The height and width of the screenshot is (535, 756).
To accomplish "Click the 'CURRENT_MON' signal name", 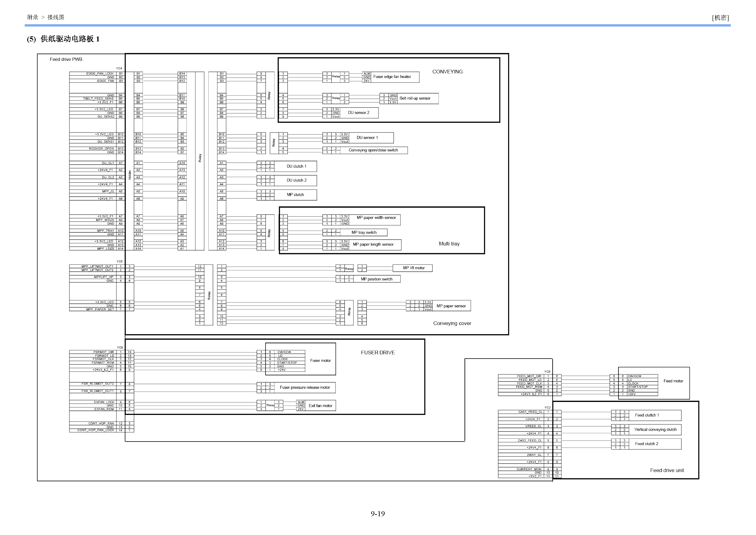I will (x=529, y=469).
